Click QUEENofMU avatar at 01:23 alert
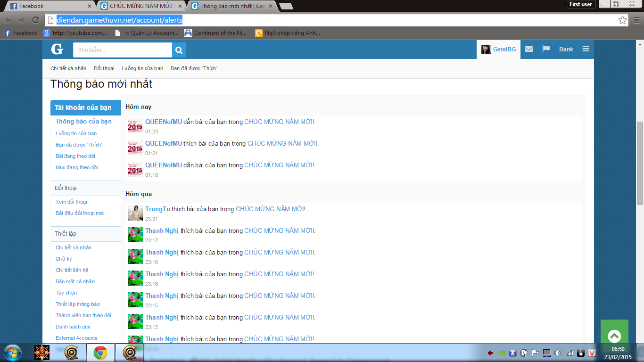Viewport: 644px width, 362px height. click(x=135, y=126)
